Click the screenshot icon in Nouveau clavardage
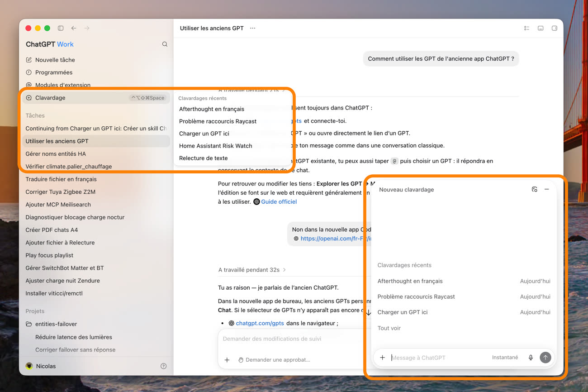 pos(535,189)
